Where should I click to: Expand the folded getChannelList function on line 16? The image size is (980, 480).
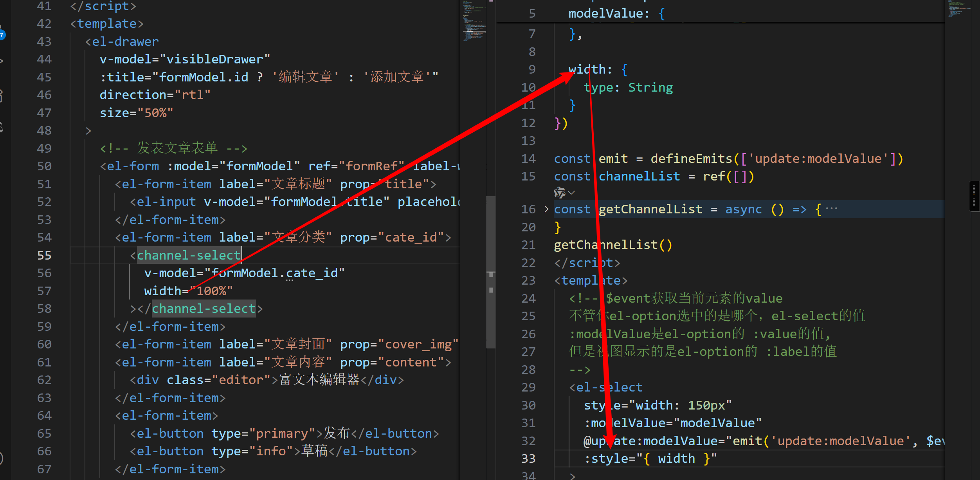click(546, 209)
